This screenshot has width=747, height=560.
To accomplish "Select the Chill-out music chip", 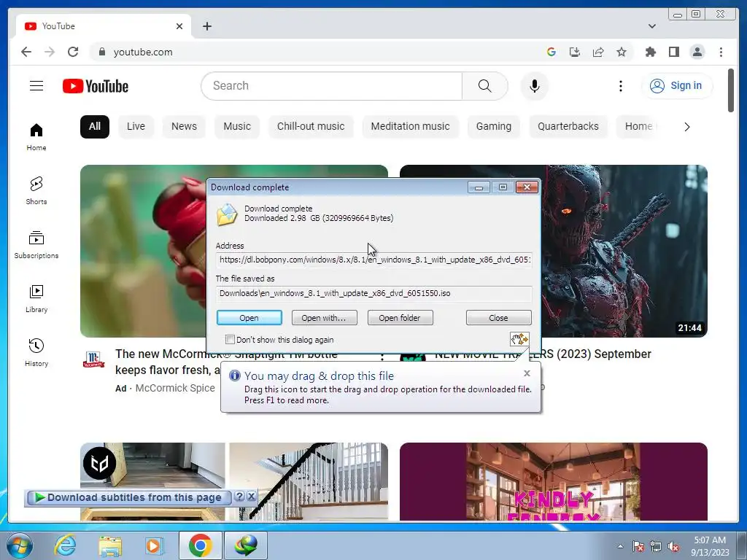I will (311, 127).
